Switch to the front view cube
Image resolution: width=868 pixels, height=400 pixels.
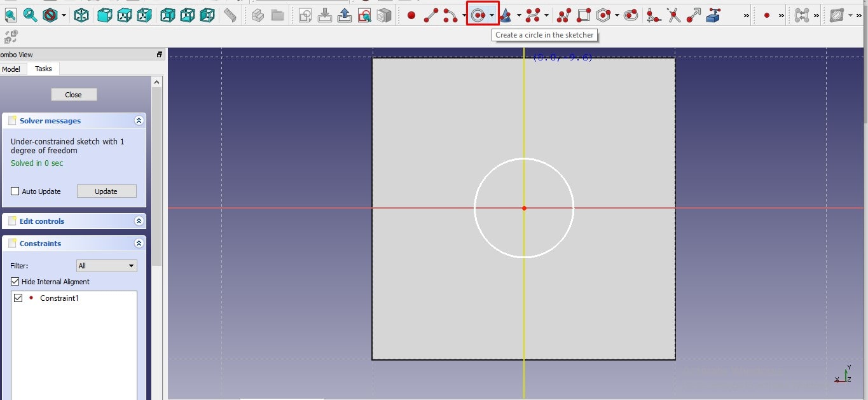(x=105, y=15)
